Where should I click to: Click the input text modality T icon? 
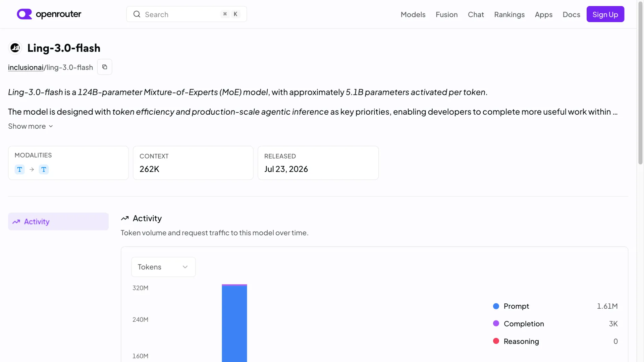point(20,170)
